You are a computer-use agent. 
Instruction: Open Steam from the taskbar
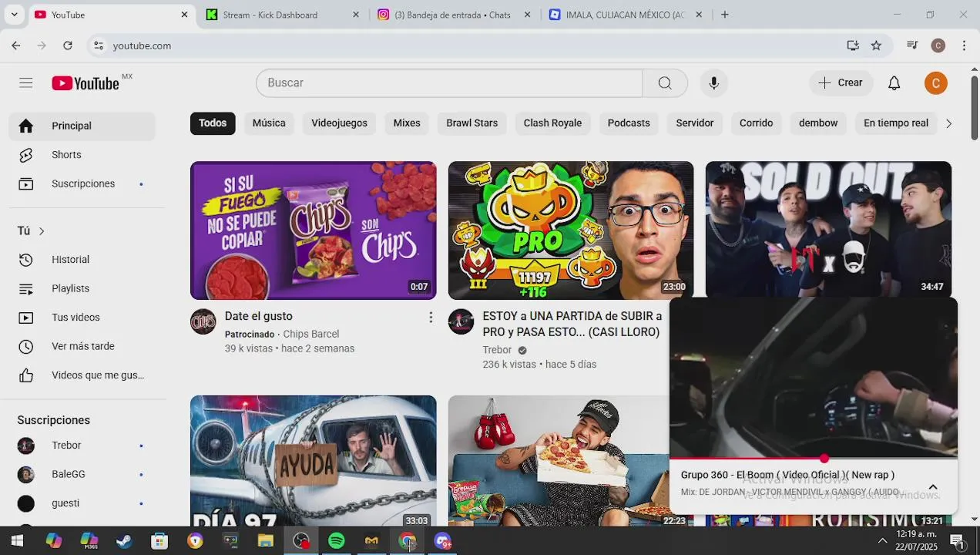[x=124, y=541]
